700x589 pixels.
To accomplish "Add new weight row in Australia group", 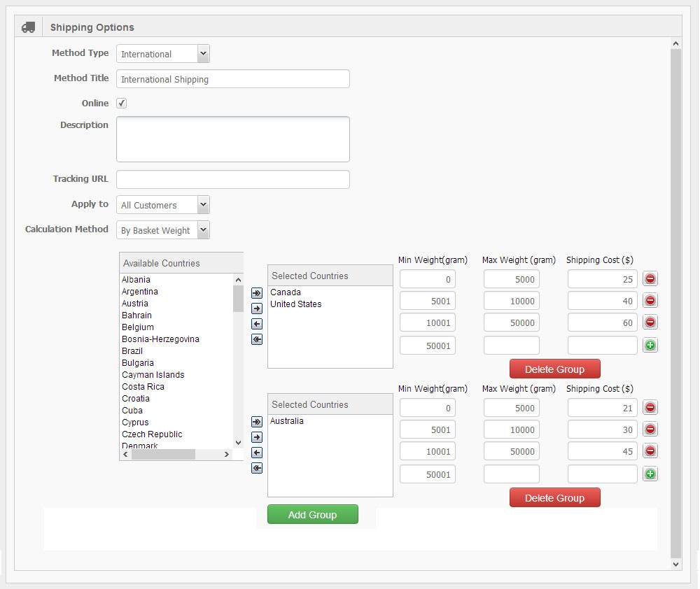I will coord(650,474).
